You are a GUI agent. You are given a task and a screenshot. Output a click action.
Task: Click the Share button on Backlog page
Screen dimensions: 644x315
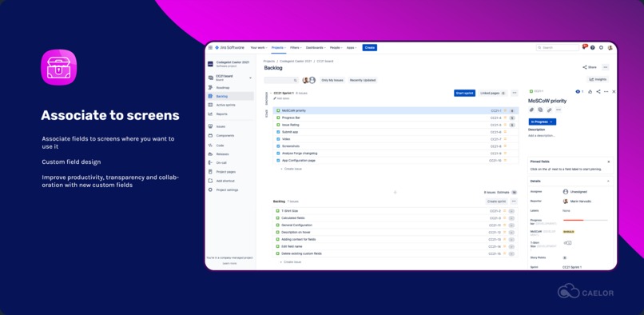590,67
